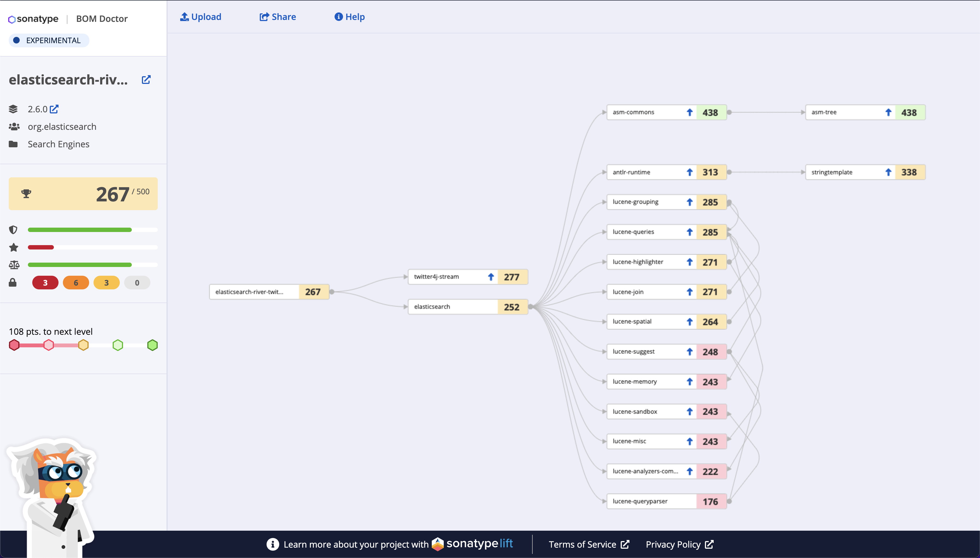980x558 pixels.
Task: Collapse the root node connector dot
Action: 332,292
